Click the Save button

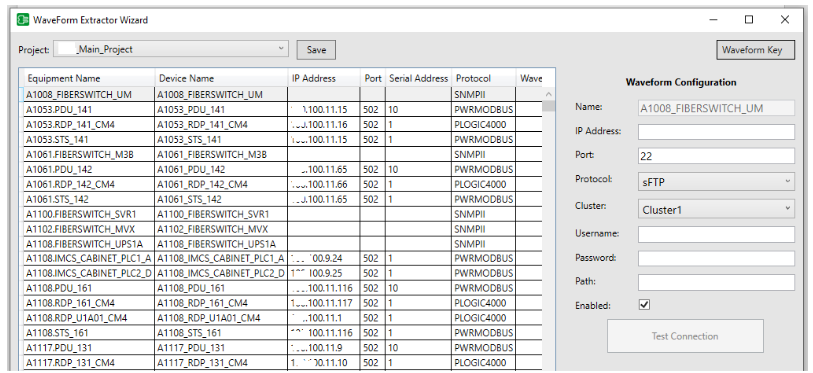(316, 50)
